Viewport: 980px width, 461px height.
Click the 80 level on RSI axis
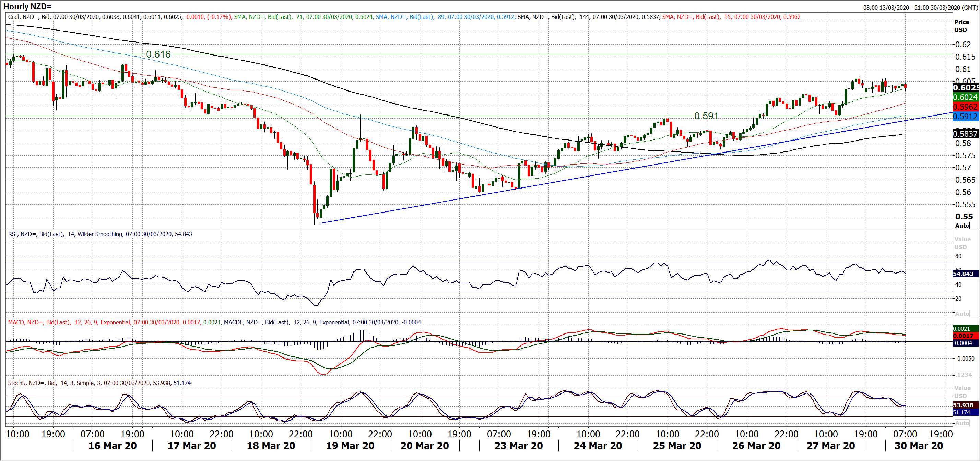pos(958,256)
